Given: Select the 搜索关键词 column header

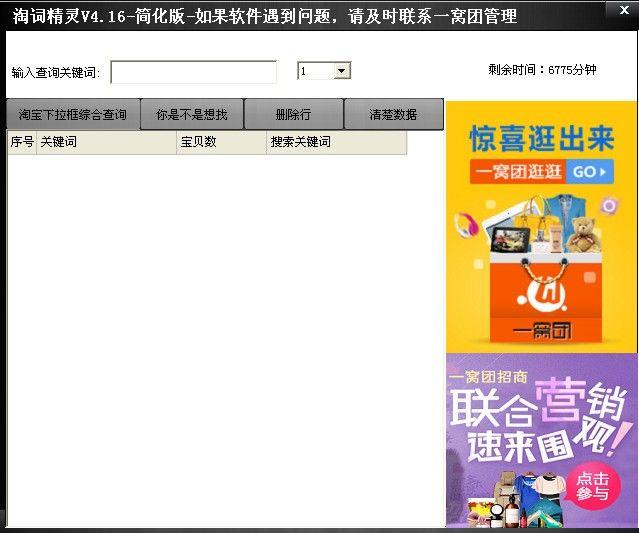Looking at the screenshot, I should point(335,143).
